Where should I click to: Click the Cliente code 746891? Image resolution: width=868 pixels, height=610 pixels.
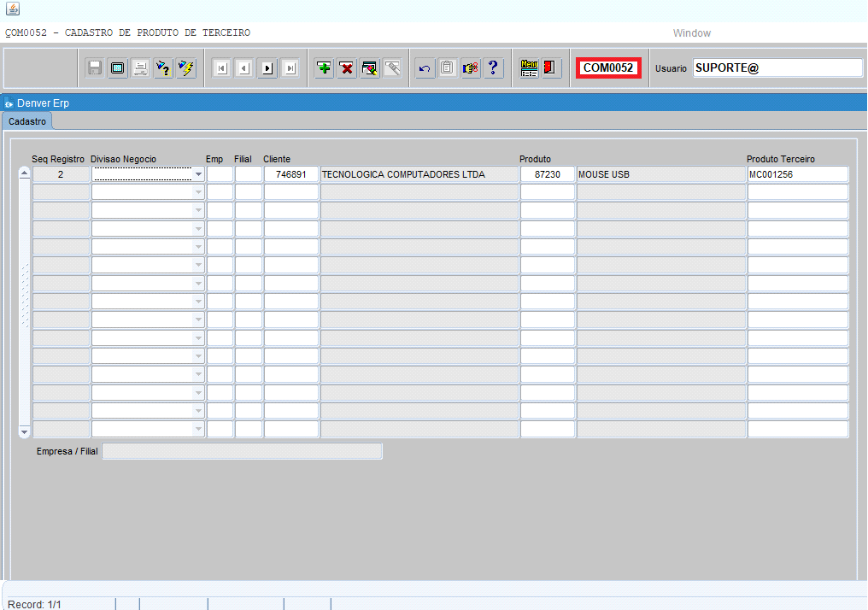tap(291, 174)
